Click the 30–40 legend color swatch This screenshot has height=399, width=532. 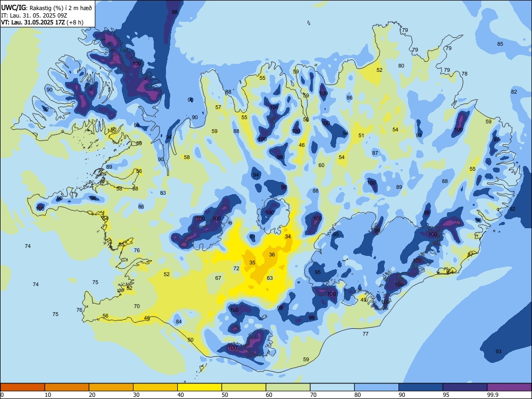(155, 387)
